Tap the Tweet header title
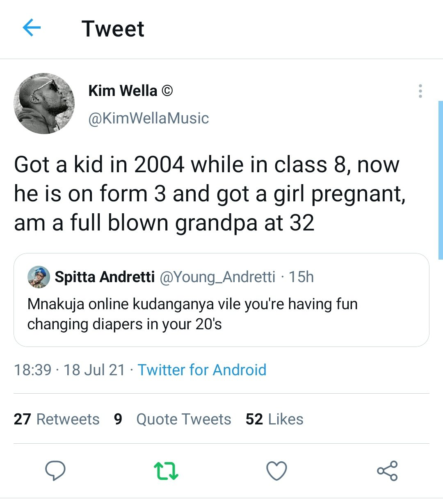Viewport: 443px width, 504px height. tap(113, 29)
